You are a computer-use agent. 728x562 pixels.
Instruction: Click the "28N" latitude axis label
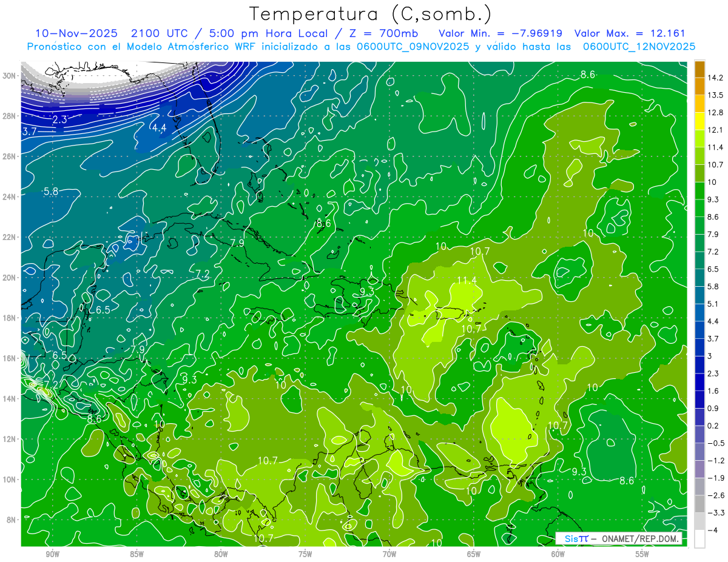pos(10,116)
